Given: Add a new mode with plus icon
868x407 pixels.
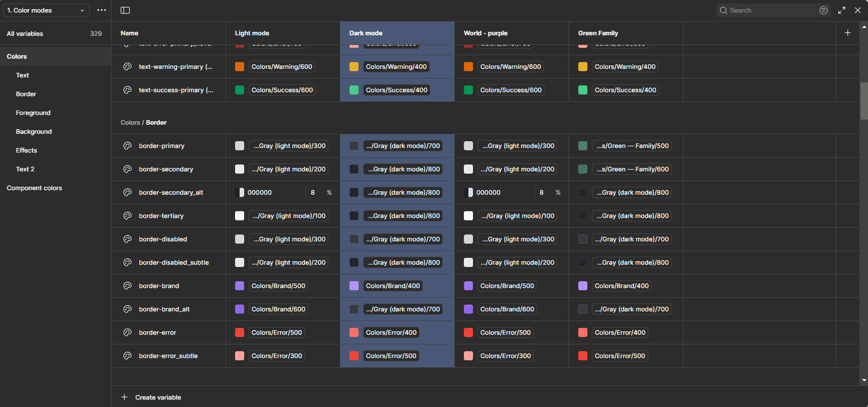Looking at the screenshot, I should coord(848,33).
